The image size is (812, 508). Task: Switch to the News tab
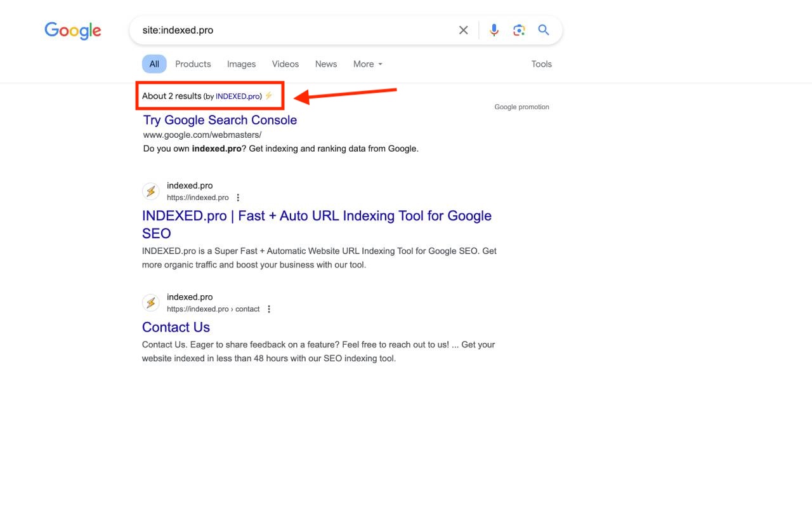coord(326,64)
